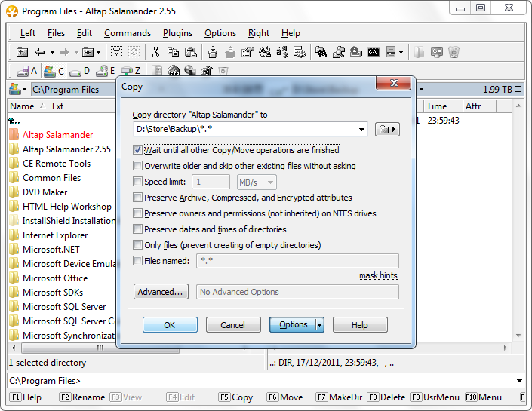532x411 pixels.
Task: Enable the Files named checkbox
Action: coord(137,261)
